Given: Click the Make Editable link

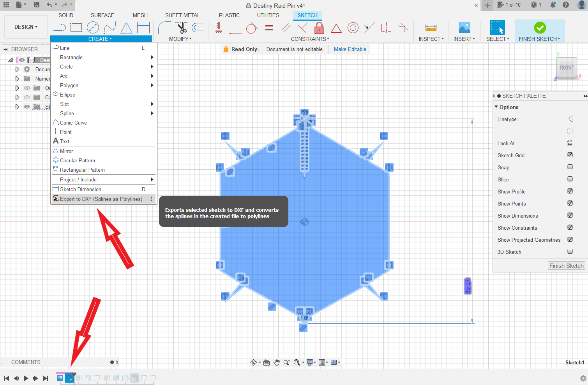Looking at the screenshot, I should [x=349, y=49].
